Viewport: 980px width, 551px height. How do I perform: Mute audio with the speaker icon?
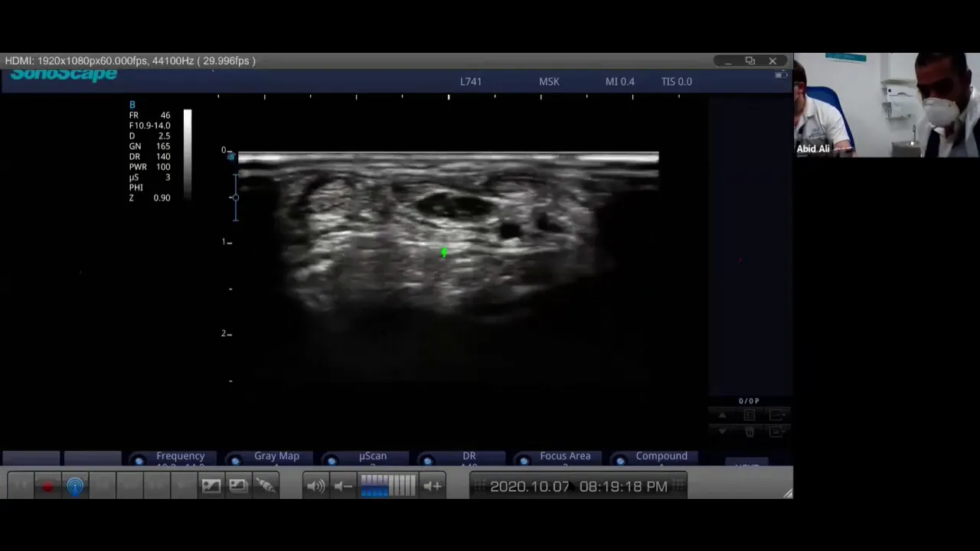[x=315, y=486]
